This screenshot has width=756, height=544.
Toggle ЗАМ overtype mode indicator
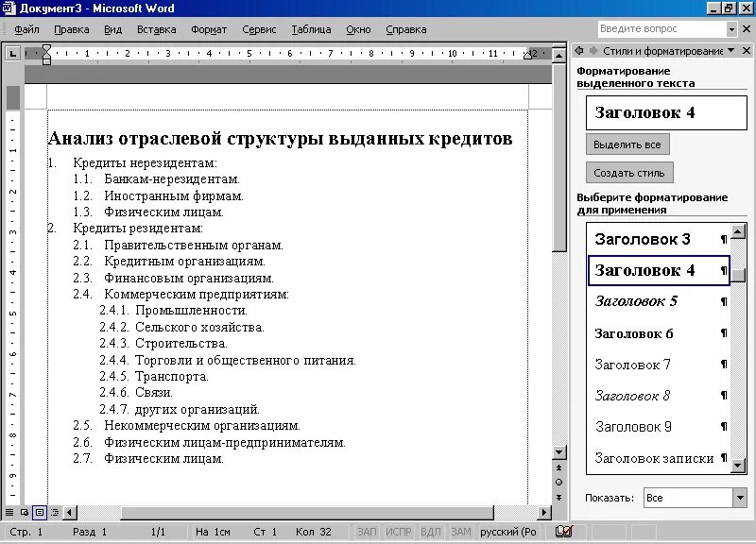click(461, 532)
